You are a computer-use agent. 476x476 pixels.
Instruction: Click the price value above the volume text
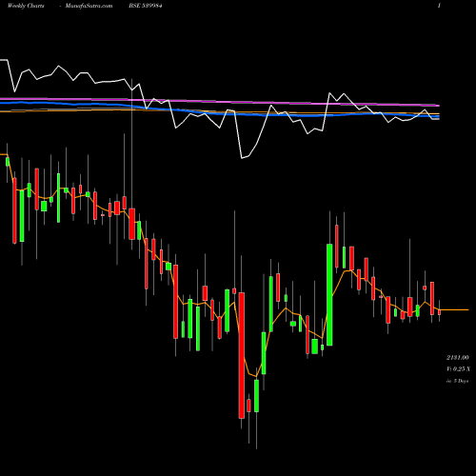pos(458,358)
